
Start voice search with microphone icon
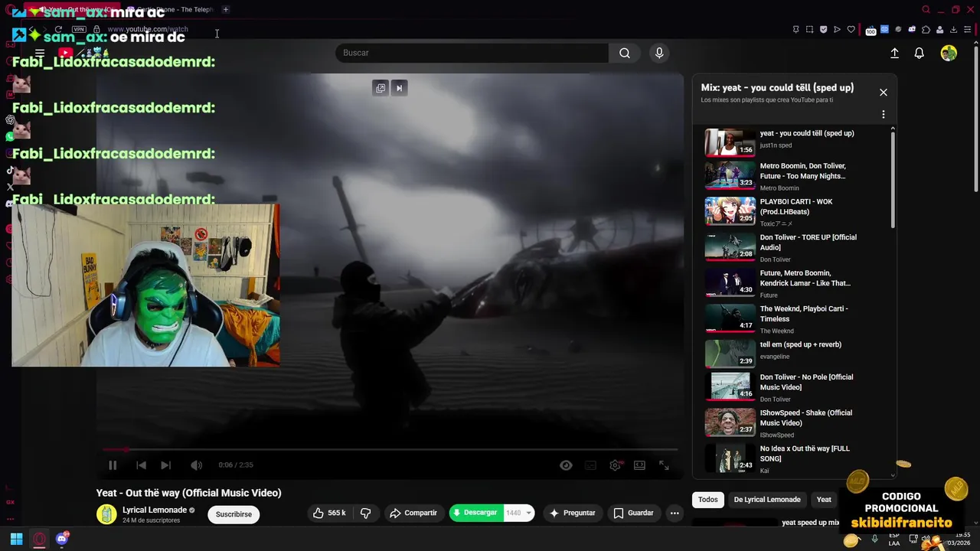pyautogui.click(x=659, y=53)
